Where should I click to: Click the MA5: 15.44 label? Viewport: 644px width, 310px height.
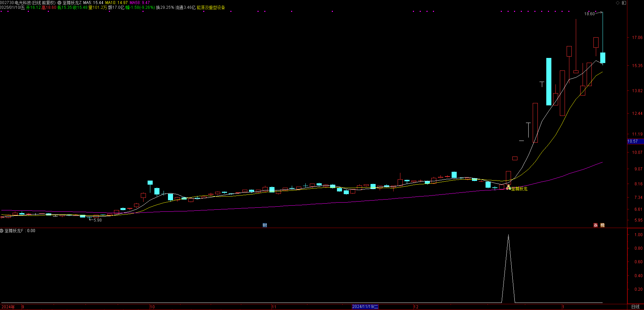(93, 3)
